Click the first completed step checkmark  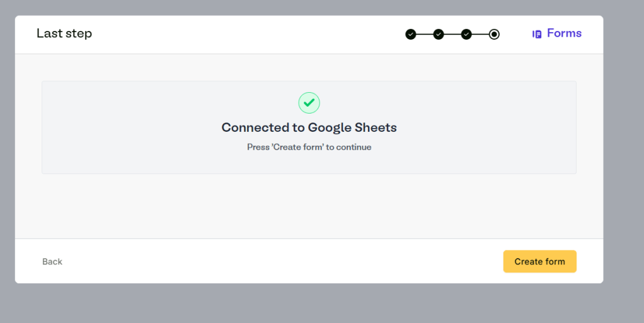(x=411, y=34)
